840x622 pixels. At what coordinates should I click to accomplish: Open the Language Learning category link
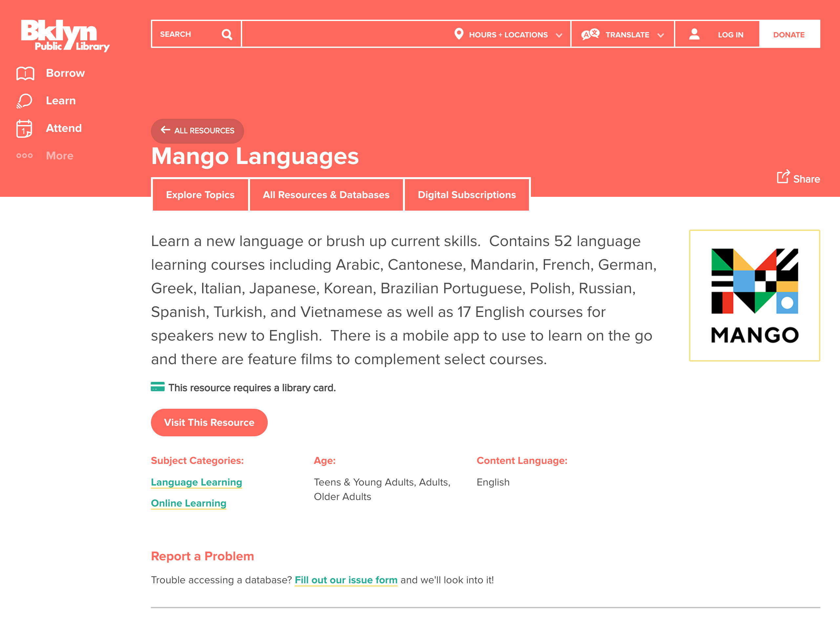coord(197,482)
